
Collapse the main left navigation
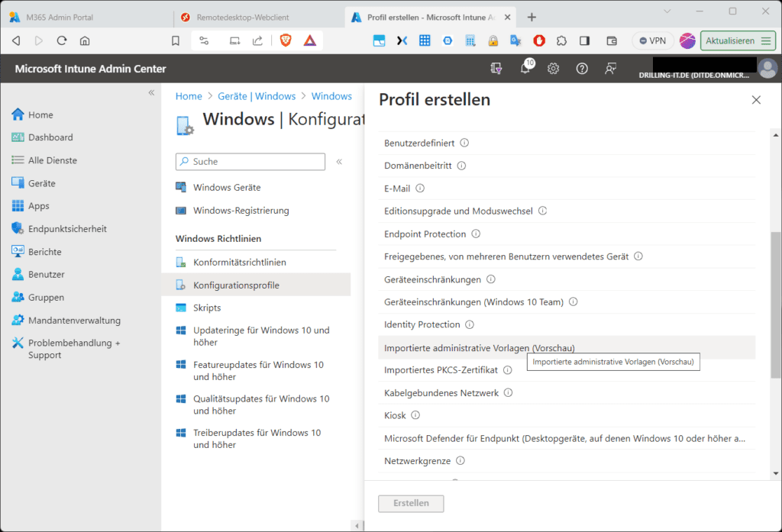click(151, 93)
